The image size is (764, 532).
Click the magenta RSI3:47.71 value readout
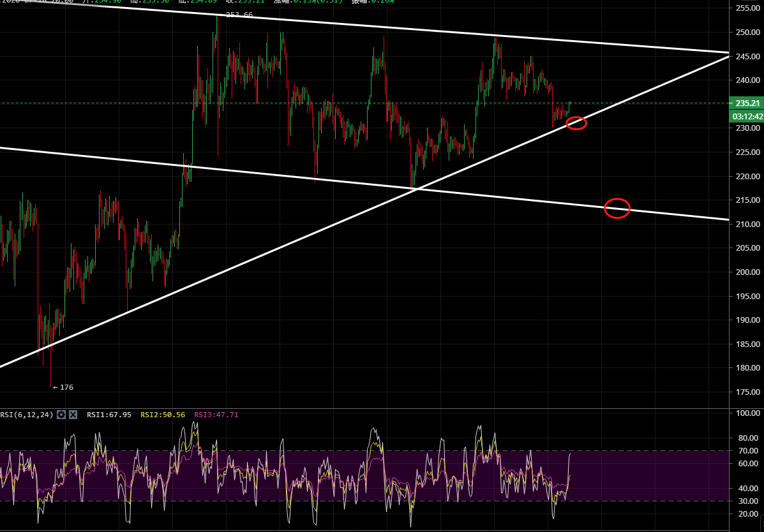(216, 415)
